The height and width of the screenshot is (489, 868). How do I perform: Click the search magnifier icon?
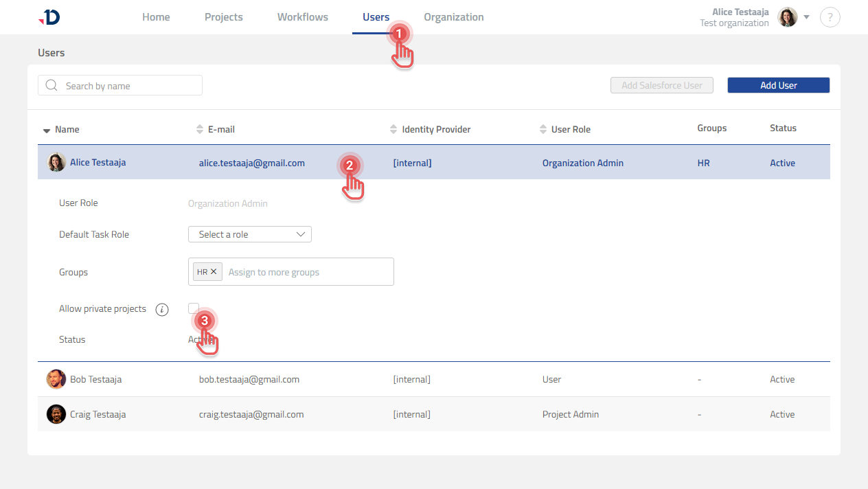pos(52,85)
